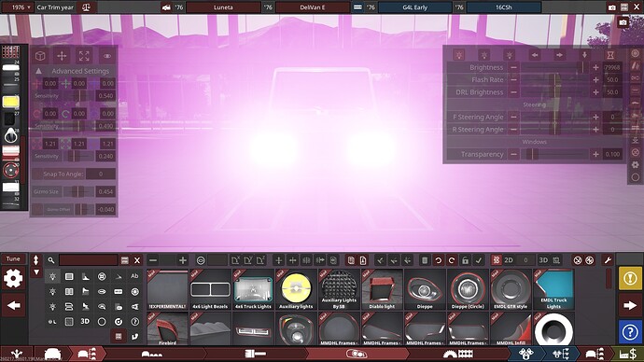Select the headlight bulb category icon in first row
The width and height of the screenshot is (644, 362).
[x=52, y=276]
